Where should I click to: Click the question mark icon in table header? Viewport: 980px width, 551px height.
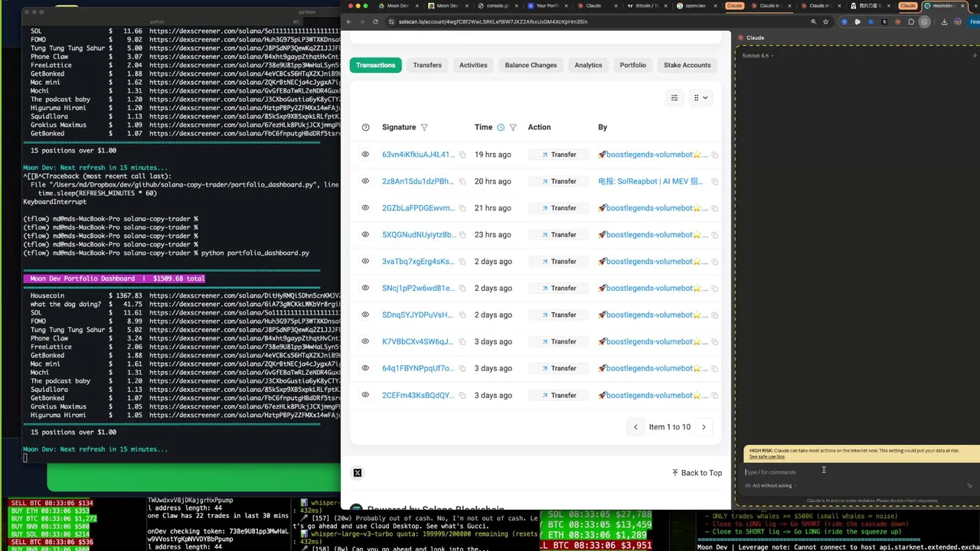pos(365,127)
